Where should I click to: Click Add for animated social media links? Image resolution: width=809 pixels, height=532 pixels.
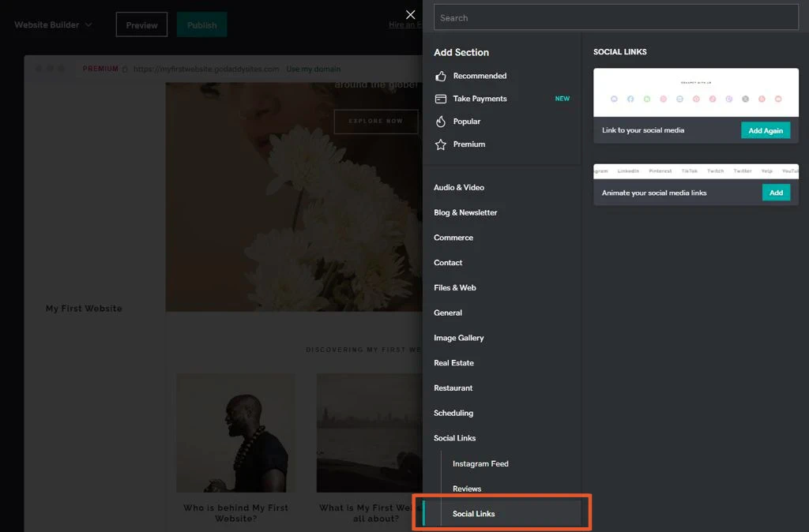coord(776,193)
